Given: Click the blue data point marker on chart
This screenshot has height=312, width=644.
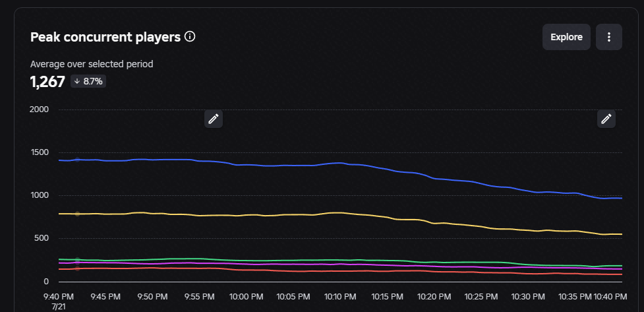Looking at the screenshot, I should point(77,160).
